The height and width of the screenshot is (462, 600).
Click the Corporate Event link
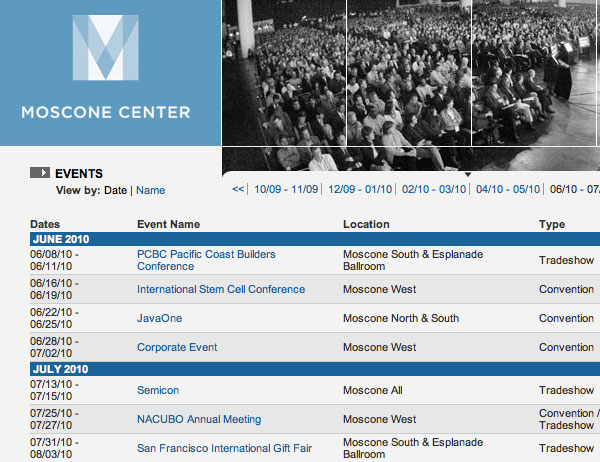pyautogui.click(x=177, y=347)
